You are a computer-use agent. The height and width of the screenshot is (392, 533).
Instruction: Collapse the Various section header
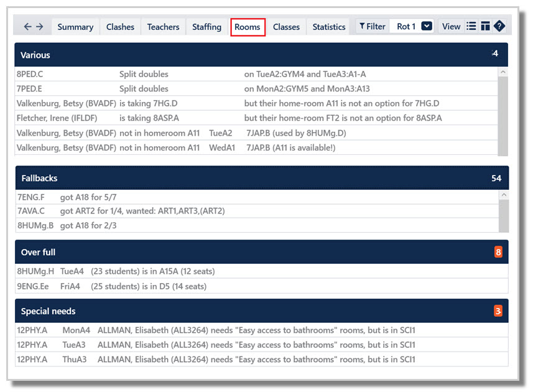pos(261,55)
